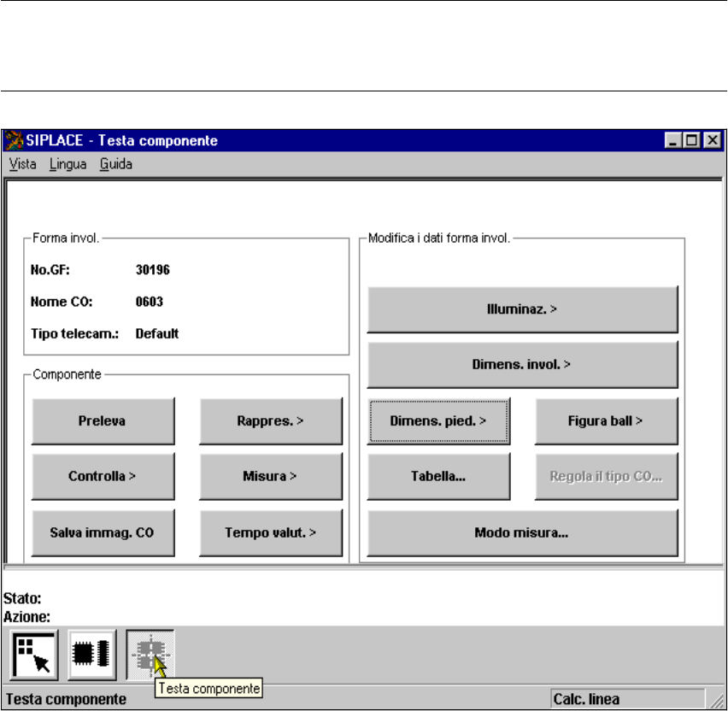
Task: Open the Modo misura dialog
Action: (x=522, y=532)
